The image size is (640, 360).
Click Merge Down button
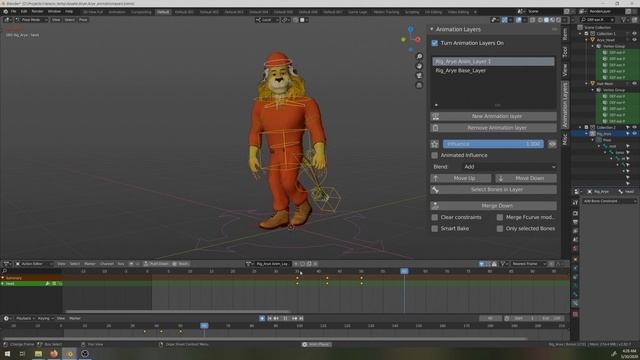tap(493, 206)
